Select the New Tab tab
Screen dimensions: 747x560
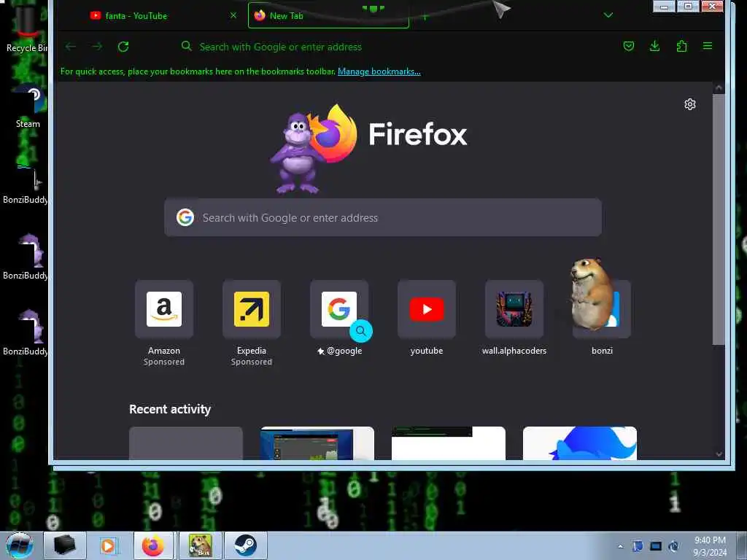click(x=329, y=16)
